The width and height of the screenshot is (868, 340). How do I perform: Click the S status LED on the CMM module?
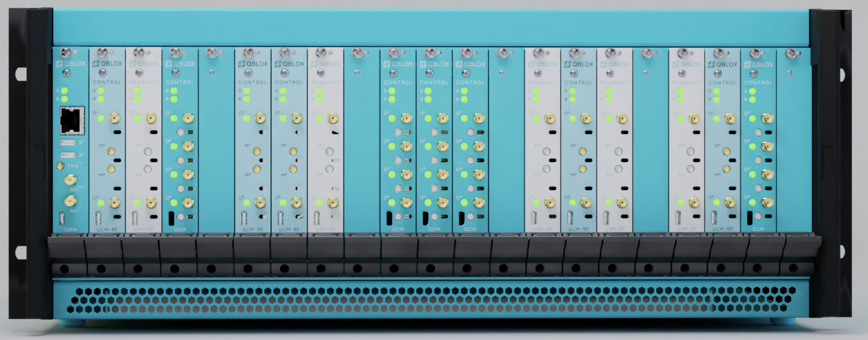(64, 91)
